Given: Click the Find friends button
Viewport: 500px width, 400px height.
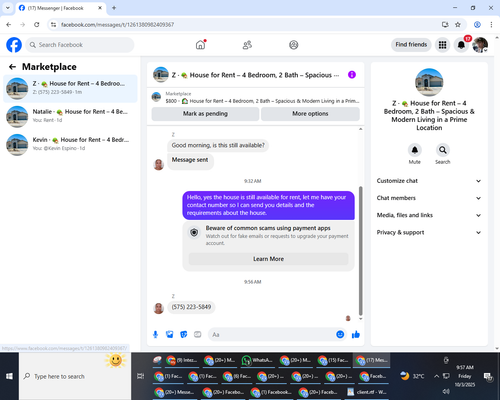Looking at the screenshot, I should 411,45.
